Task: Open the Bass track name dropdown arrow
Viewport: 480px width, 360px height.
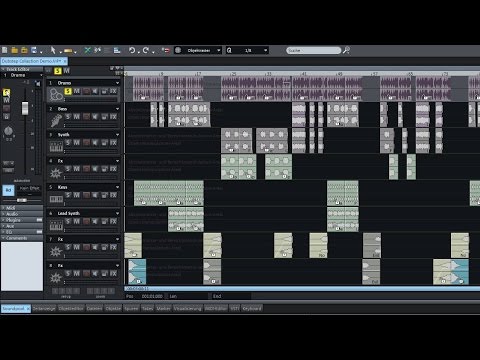Action: 117,109
